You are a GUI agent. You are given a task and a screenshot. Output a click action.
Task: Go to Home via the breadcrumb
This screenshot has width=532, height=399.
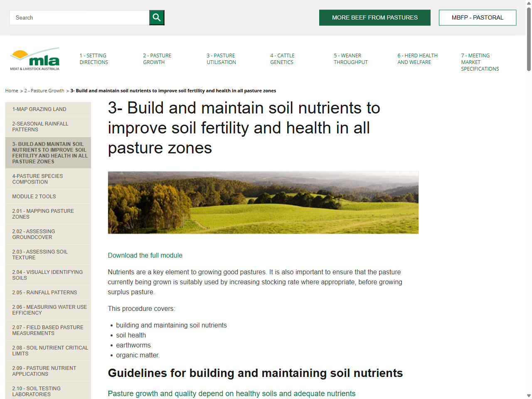11,91
